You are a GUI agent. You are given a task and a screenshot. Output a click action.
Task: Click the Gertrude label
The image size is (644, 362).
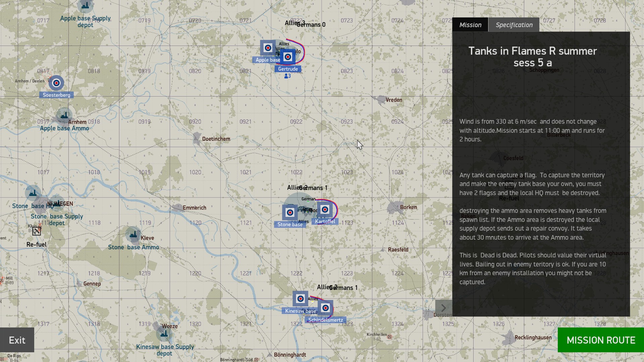288,69
